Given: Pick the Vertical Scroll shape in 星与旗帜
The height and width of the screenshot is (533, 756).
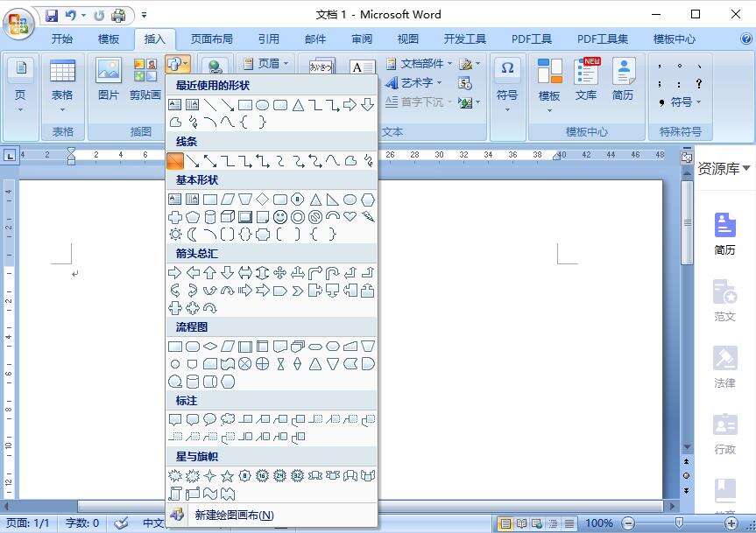Looking at the screenshot, I should coord(175,494).
